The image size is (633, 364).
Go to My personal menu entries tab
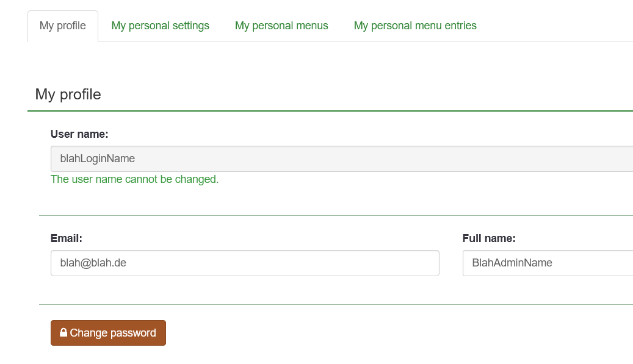point(415,26)
